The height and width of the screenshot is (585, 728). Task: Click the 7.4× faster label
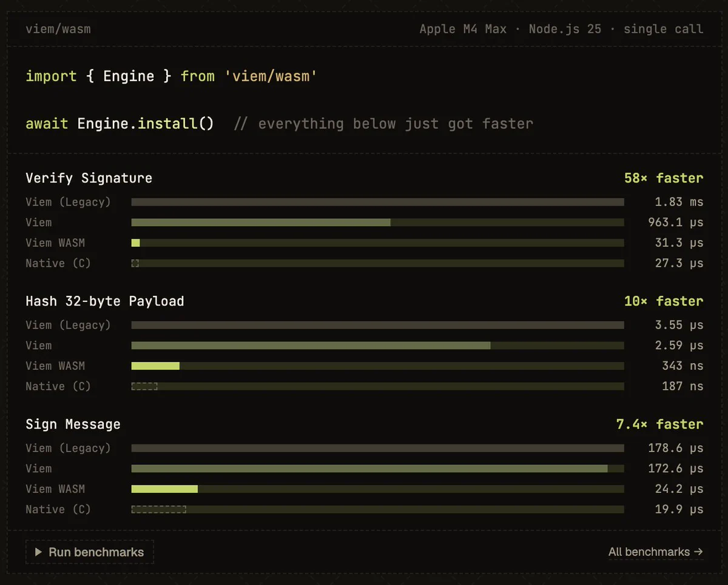(659, 424)
